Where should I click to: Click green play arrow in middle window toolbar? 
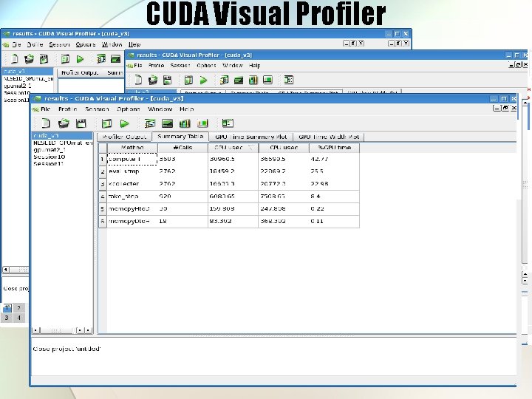(x=203, y=80)
